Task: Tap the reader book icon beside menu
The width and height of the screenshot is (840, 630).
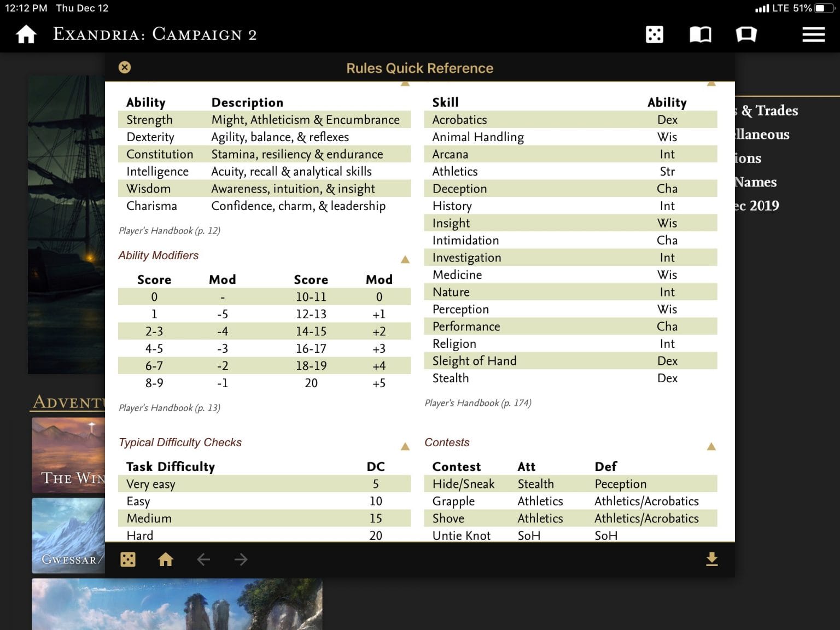Action: (x=746, y=34)
